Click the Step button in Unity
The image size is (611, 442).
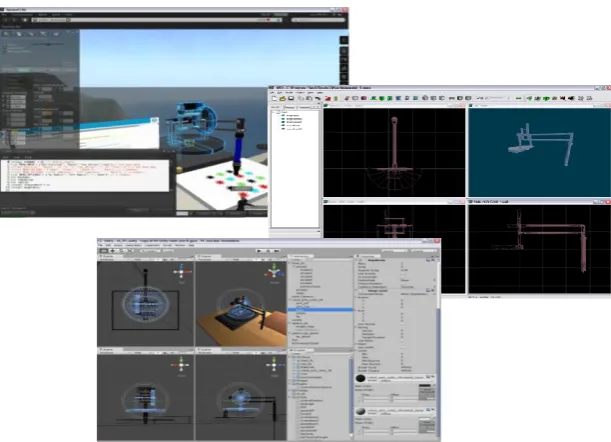coord(277,251)
